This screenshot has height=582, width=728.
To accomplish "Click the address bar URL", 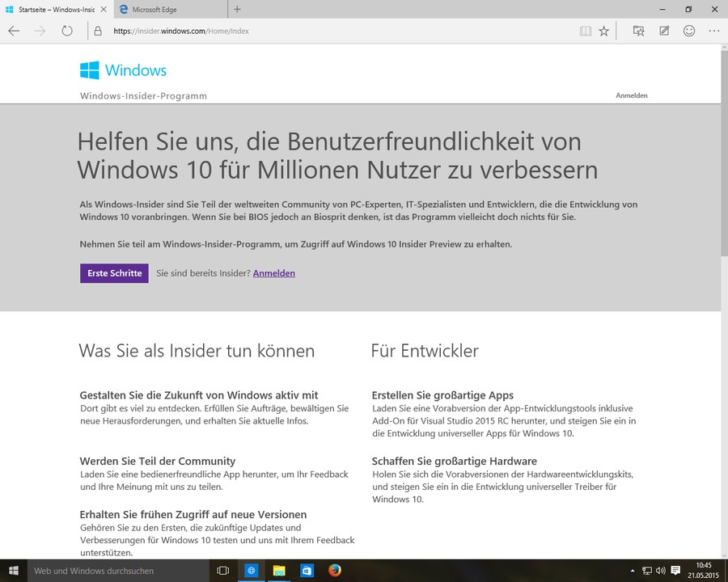I will (181, 31).
